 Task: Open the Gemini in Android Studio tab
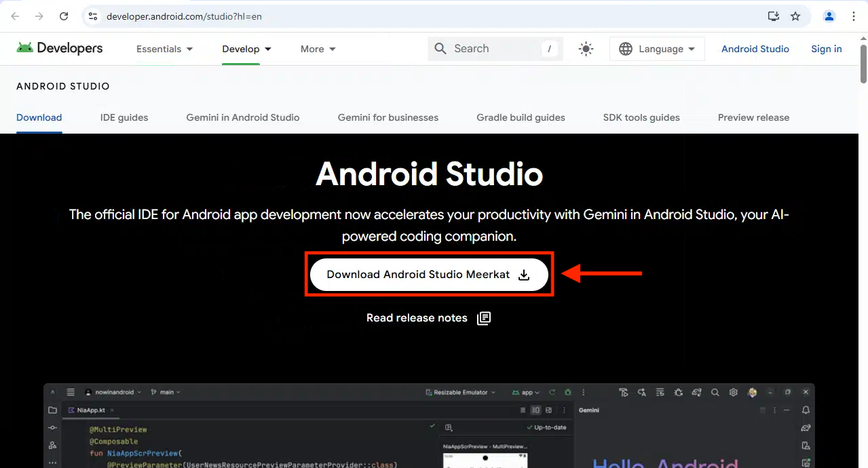pos(243,117)
